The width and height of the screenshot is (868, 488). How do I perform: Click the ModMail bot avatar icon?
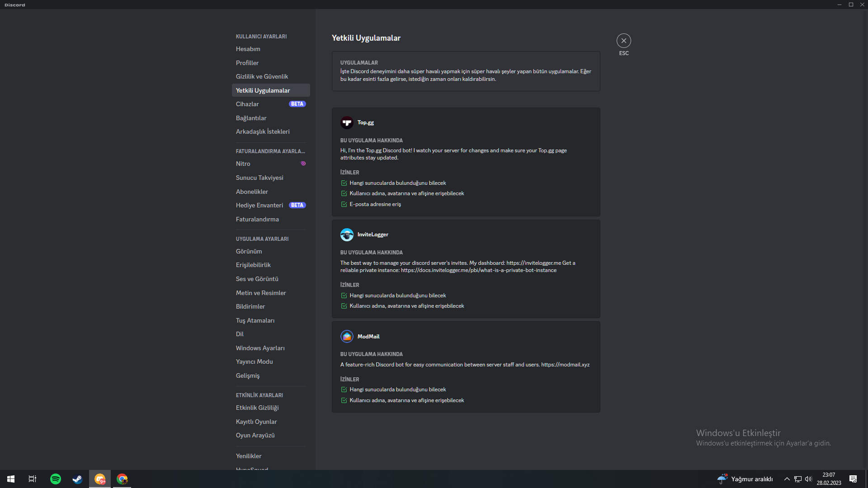[347, 337]
